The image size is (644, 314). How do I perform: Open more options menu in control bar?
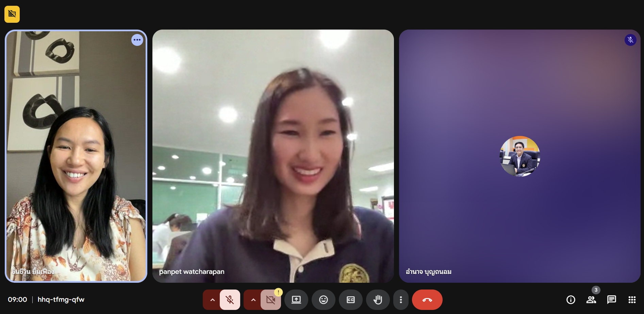point(401,300)
